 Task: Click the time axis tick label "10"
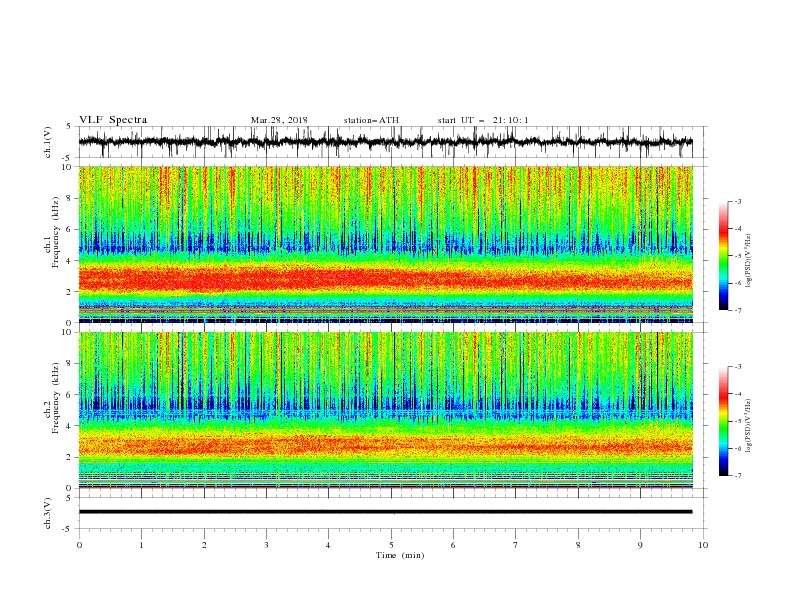click(703, 545)
